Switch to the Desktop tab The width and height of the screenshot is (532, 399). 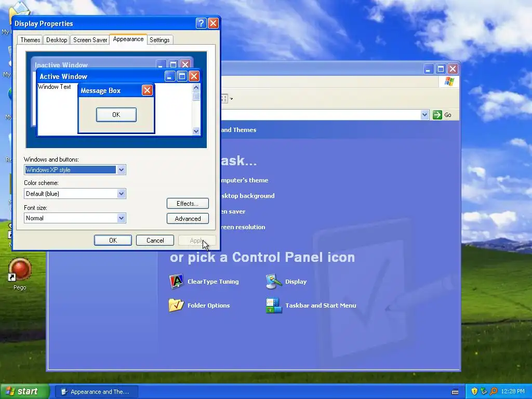(x=57, y=40)
